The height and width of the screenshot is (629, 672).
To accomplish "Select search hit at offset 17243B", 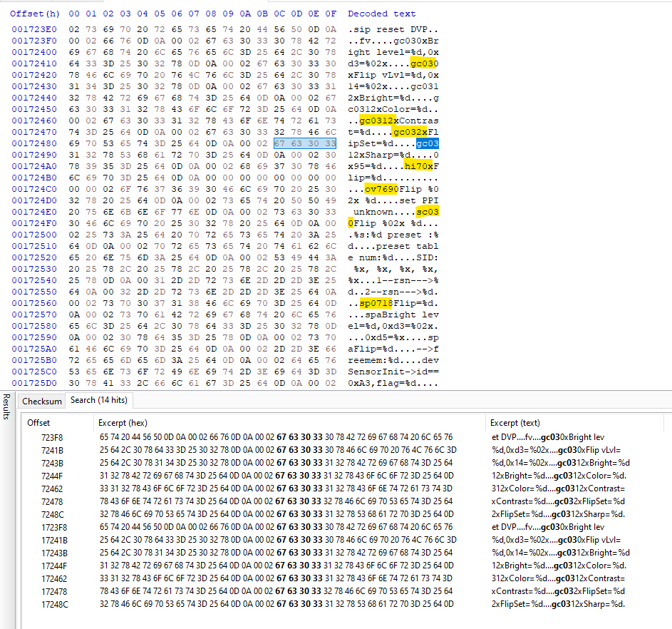I will click(x=54, y=553).
